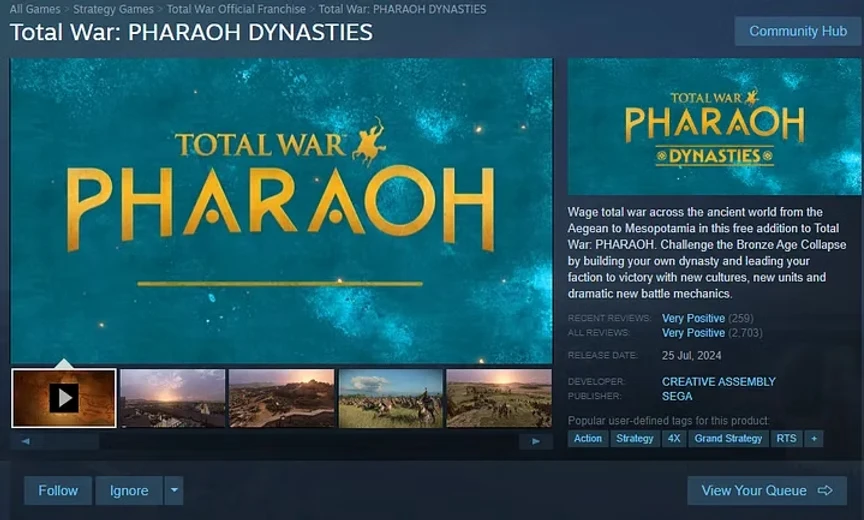Click the thumbnail strip scrollbar handle
864x520 pixels.
tap(72, 441)
